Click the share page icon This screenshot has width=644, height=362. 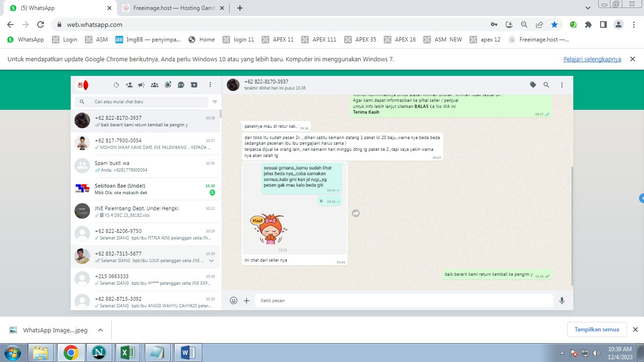coord(539,25)
